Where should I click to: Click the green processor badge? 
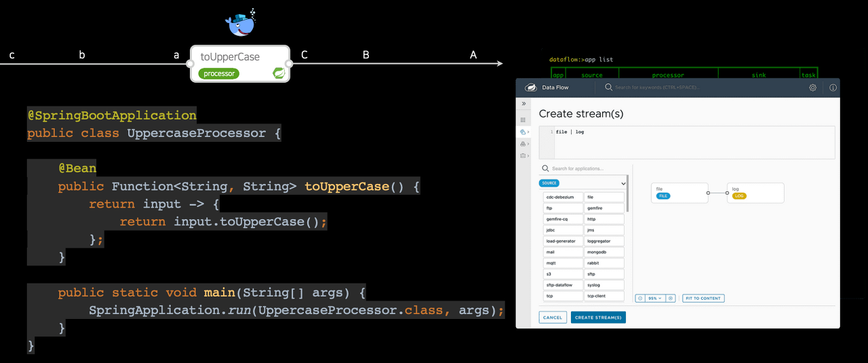219,73
